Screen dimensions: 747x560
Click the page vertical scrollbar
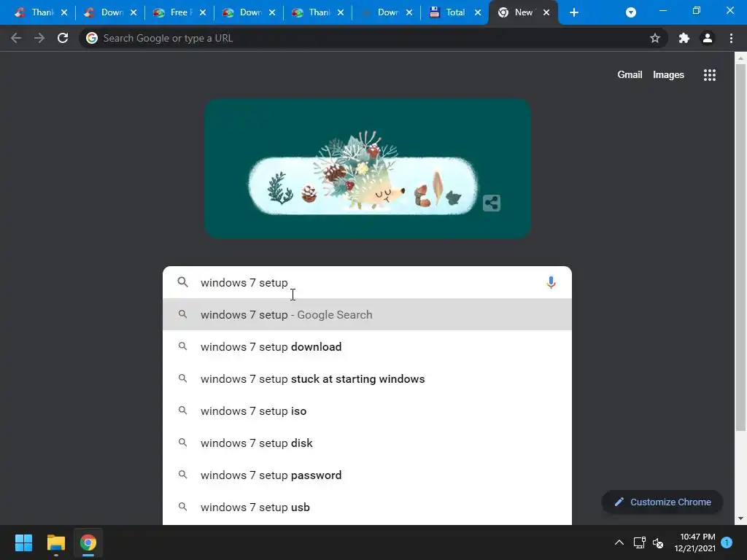coord(740,248)
